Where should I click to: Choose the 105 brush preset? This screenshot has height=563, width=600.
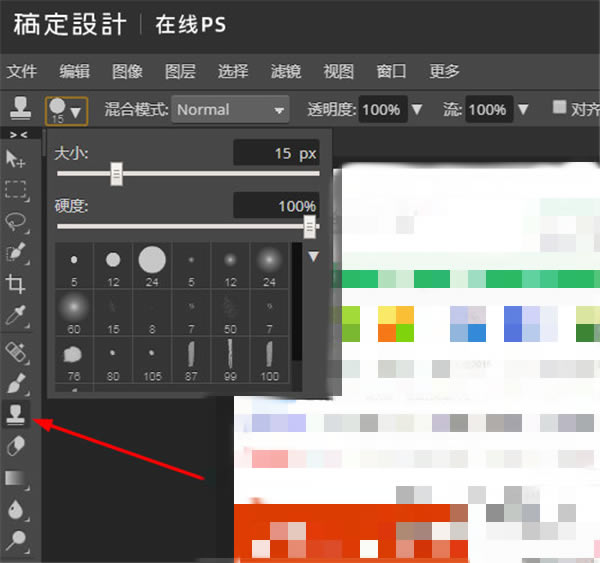(x=152, y=360)
